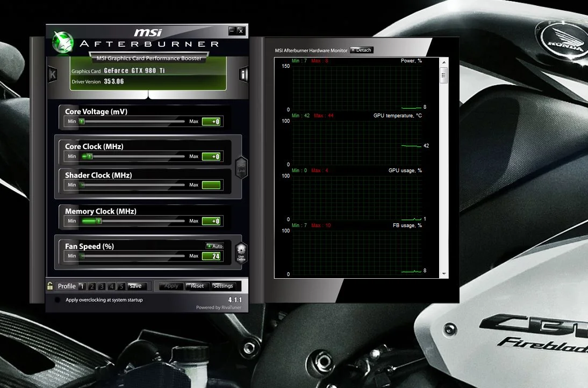Click the monitor scrollbar up arrow
This screenshot has height=388, width=588.
click(x=444, y=62)
